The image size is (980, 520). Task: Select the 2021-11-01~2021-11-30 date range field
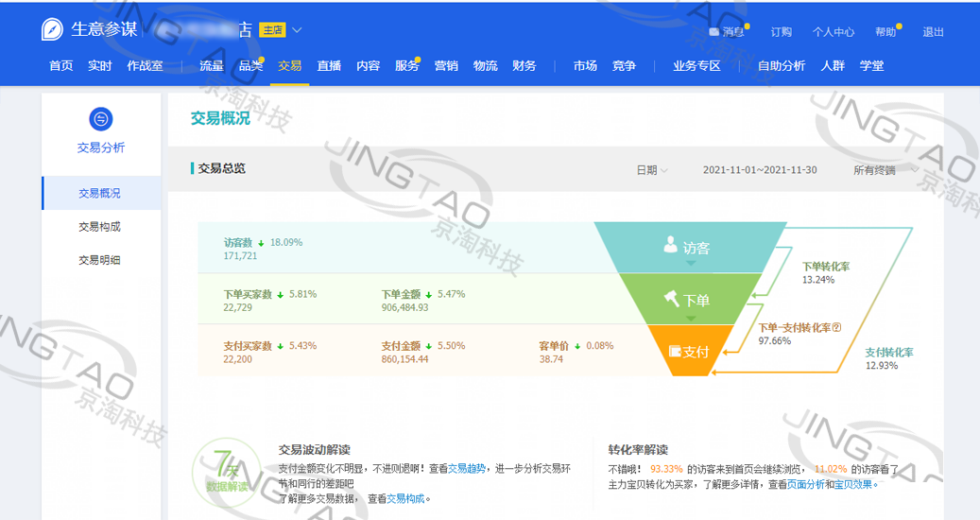(x=759, y=170)
